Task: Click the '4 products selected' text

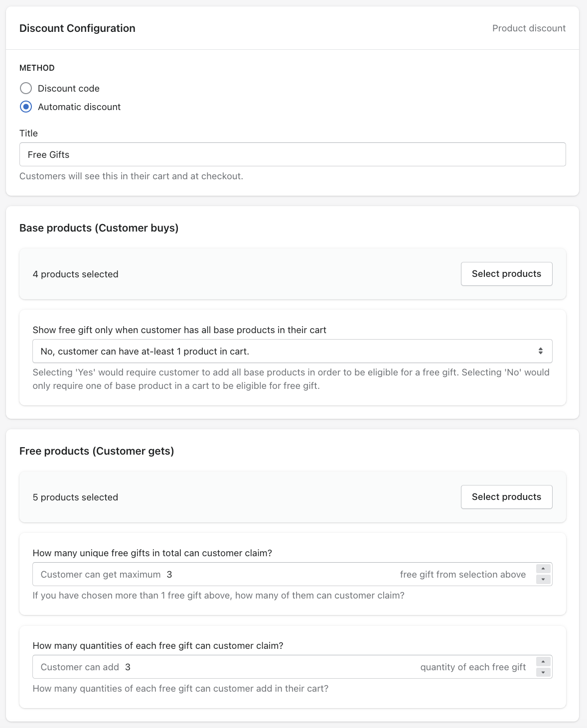Action: tap(76, 274)
